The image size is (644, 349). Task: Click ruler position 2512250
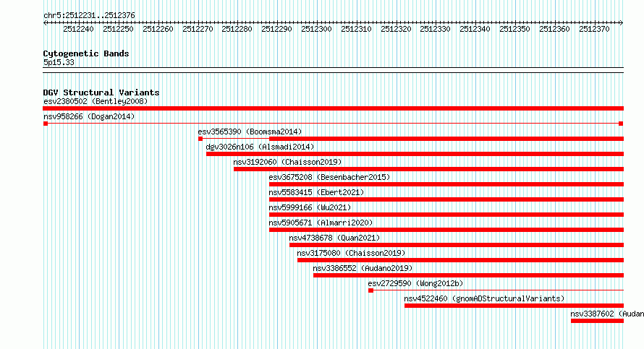tap(118, 29)
